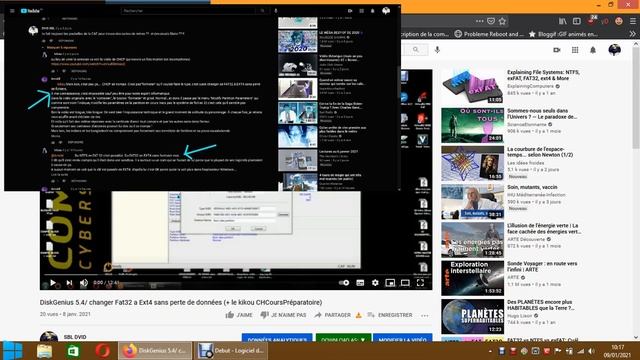Dislike the video with JE N'AIME PAS
Viewport: 640px width, 360px height.
click(x=283, y=315)
